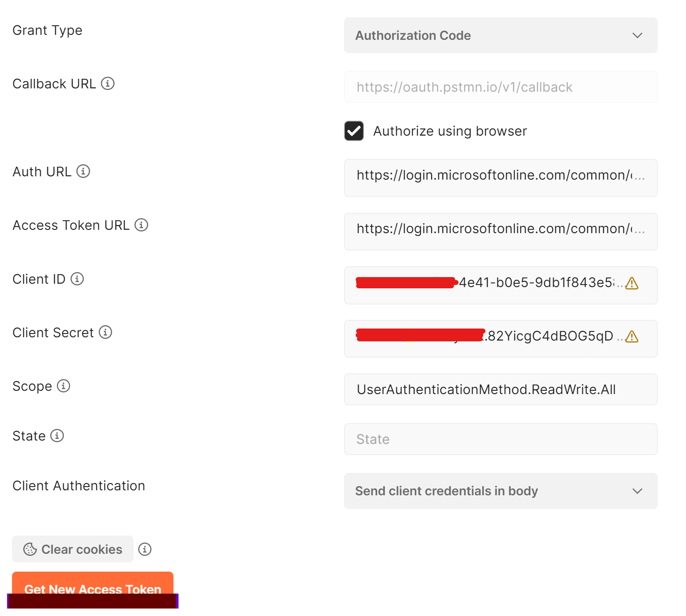Uncheck Authorize using browser checkbox
This screenshot has width=686, height=616.
[354, 131]
